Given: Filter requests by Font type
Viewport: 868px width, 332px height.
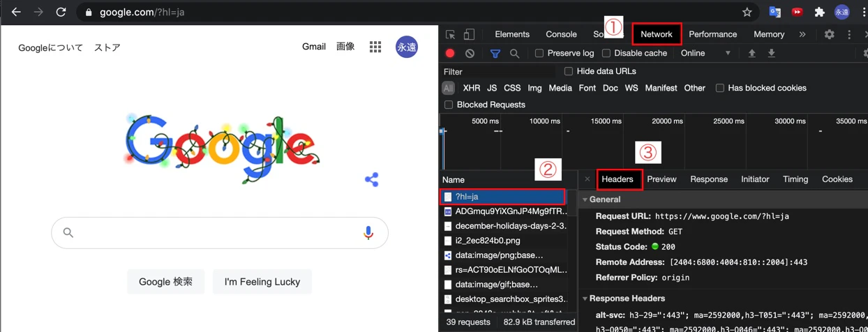Looking at the screenshot, I should pos(588,88).
